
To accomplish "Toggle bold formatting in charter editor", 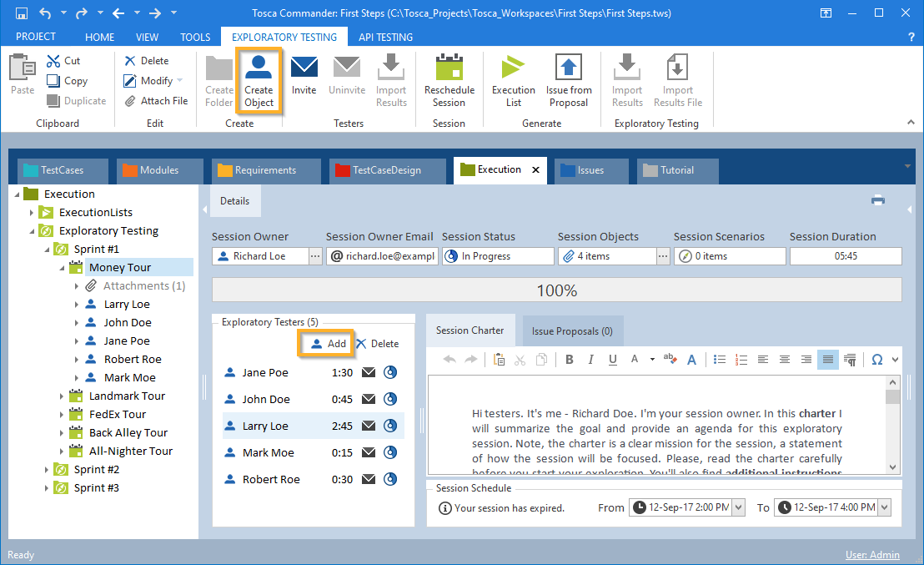I will [570, 360].
